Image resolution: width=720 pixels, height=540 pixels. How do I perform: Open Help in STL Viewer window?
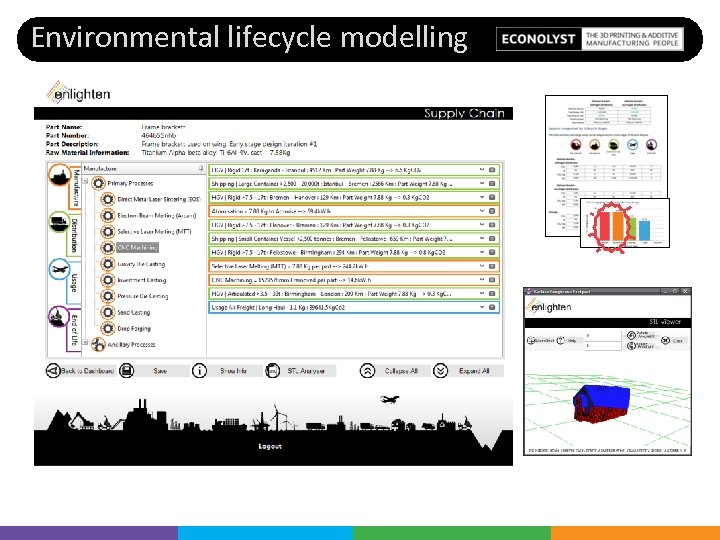pos(568,341)
